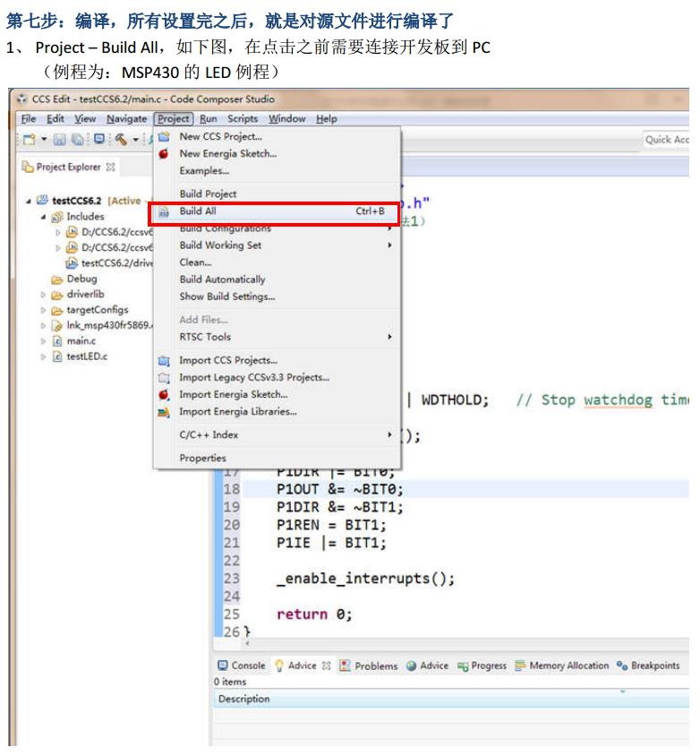Switch to the Progress tab
This screenshot has height=756, width=700.
click(482, 666)
